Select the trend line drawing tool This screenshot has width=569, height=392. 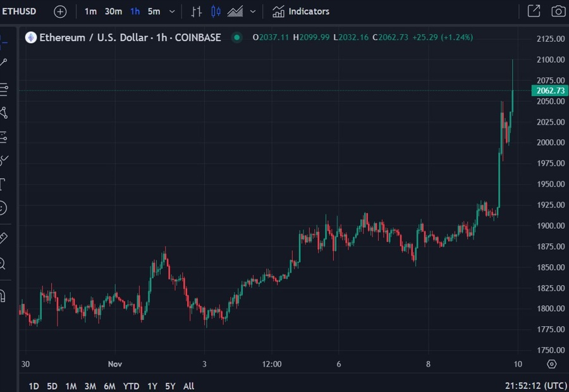4,63
